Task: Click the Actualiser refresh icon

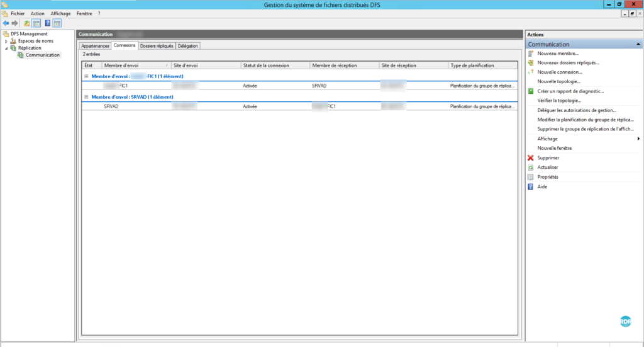Action: tap(531, 168)
